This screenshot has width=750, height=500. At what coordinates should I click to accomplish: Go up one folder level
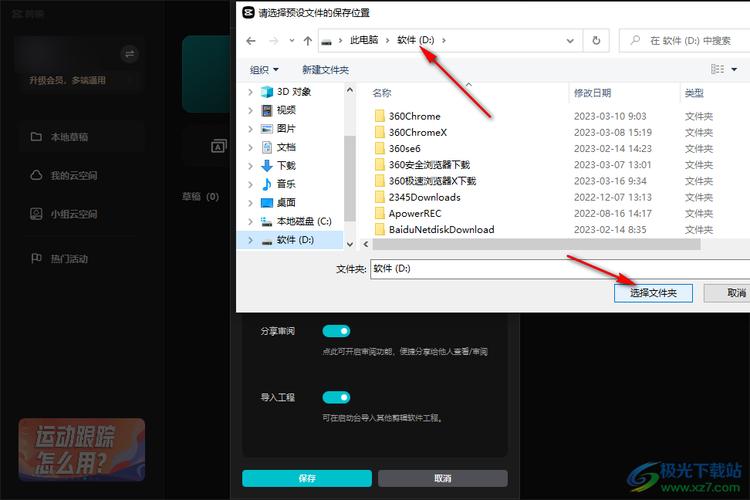pyautogui.click(x=308, y=41)
